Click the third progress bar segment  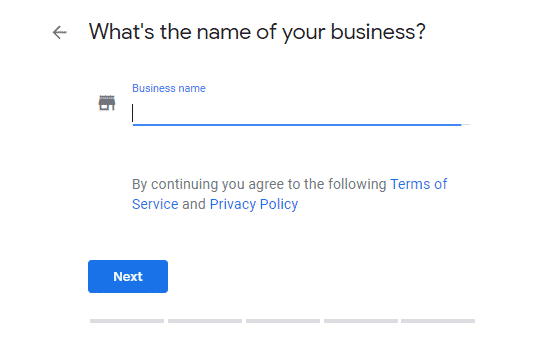pyautogui.click(x=283, y=321)
